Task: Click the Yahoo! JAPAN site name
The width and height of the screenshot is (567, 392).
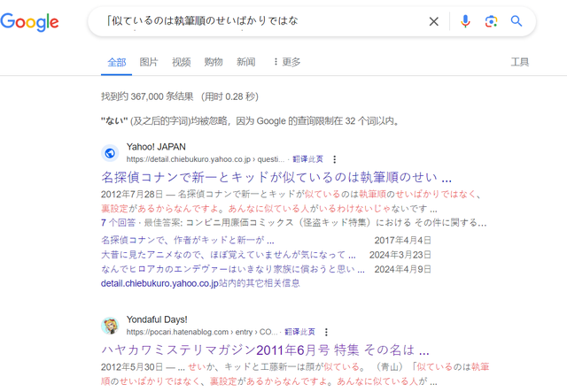Action: tap(156, 147)
